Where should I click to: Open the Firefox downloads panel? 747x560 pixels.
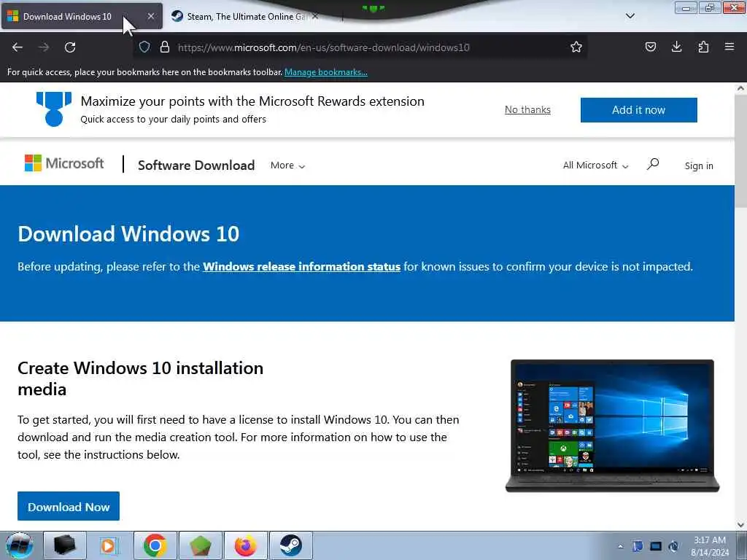pyautogui.click(x=676, y=47)
